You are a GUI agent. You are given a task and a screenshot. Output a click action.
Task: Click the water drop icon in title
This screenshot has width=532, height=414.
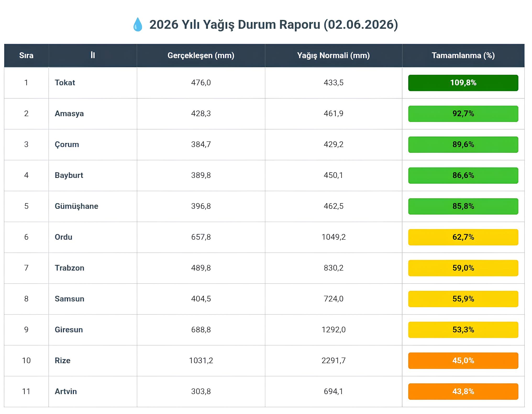138,25
